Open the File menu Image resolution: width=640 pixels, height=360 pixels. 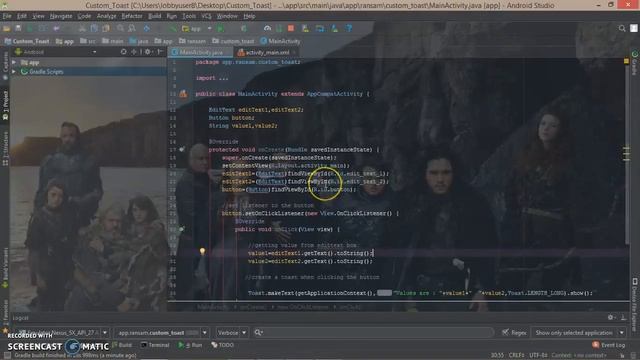click(7, 16)
